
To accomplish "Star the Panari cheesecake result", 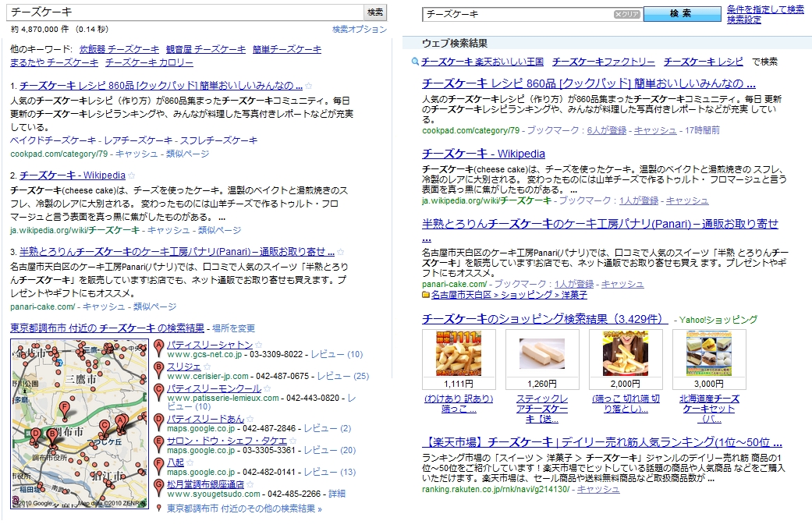I will coord(340,252).
